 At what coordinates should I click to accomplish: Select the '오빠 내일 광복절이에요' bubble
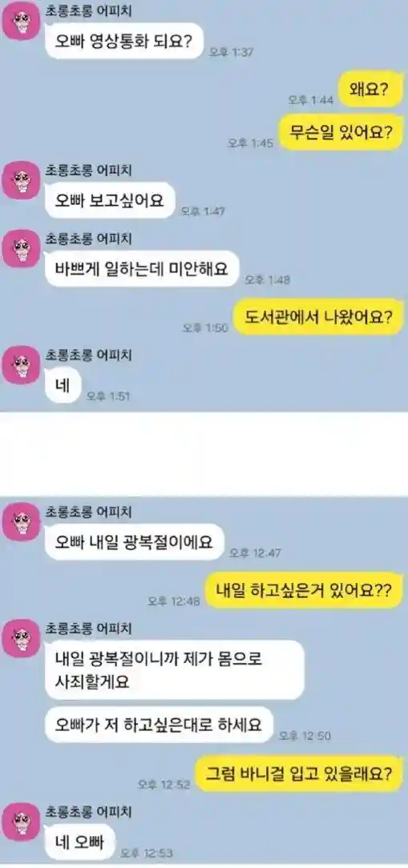coord(135,542)
